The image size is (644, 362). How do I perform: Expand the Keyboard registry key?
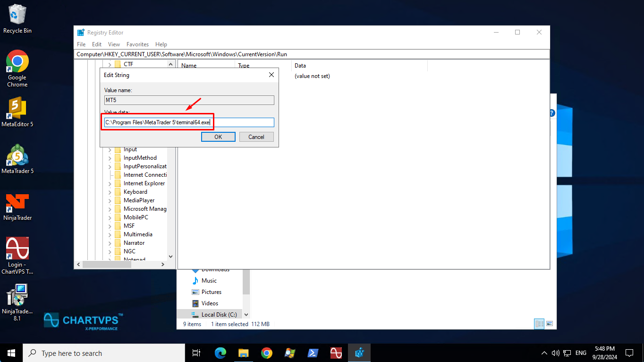(x=110, y=192)
